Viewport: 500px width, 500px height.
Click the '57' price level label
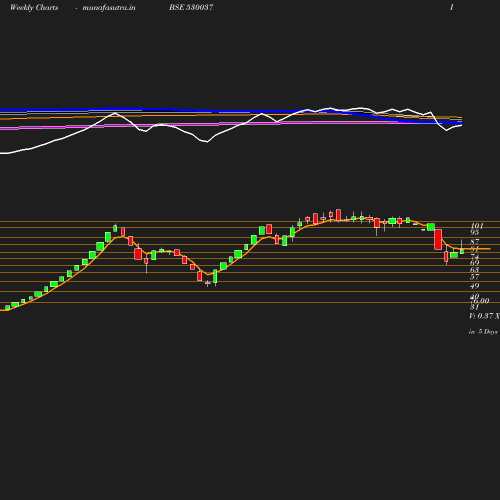pos(474,277)
